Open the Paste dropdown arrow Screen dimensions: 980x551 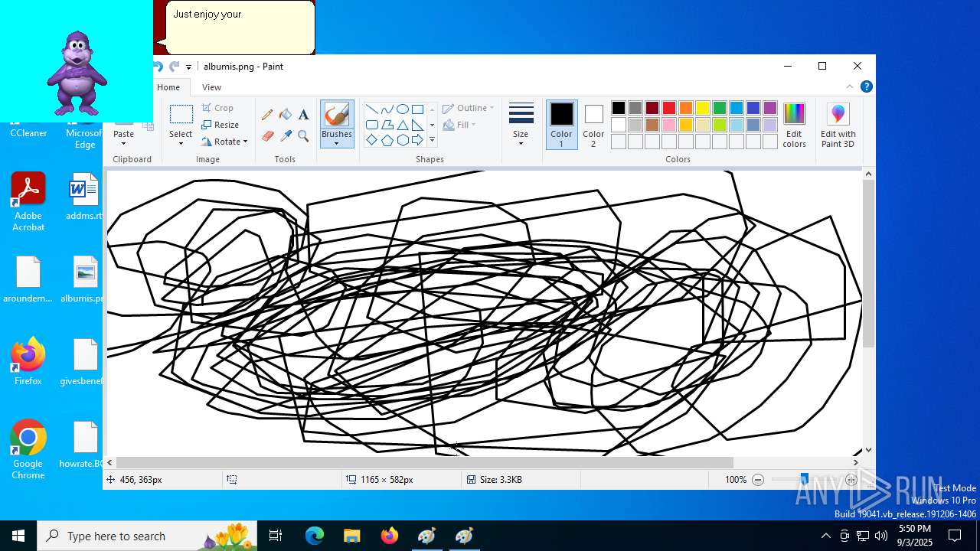click(123, 144)
